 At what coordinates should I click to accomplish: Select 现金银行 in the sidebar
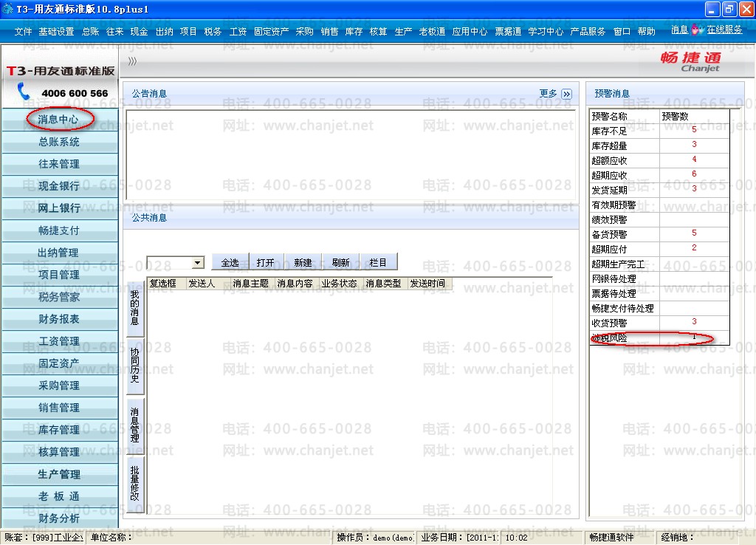60,185
